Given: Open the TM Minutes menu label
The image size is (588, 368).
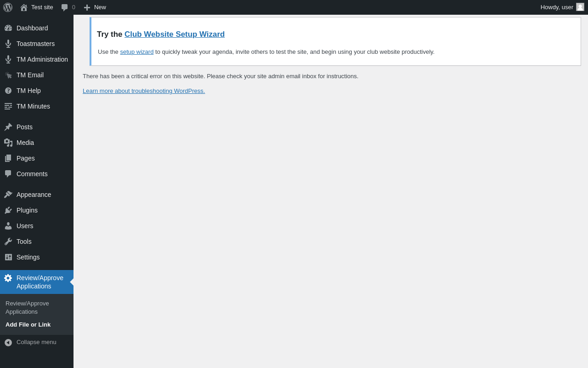Looking at the screenshot, I should point(33,106).
